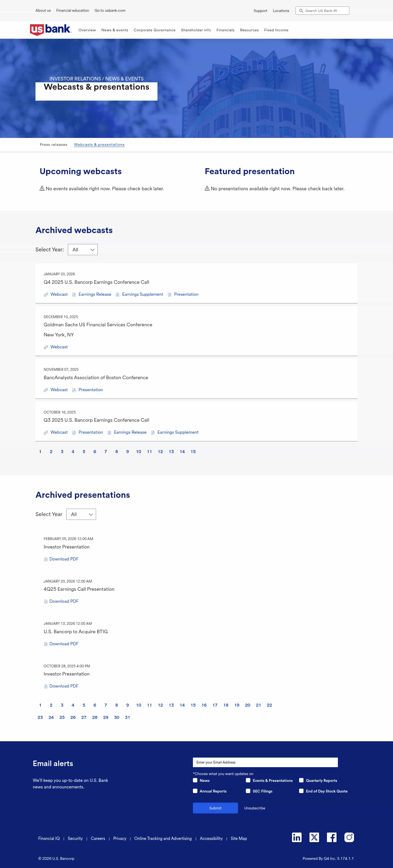Click PDF icon beside 4Q25 Earnings Call download

pos(46,601)
